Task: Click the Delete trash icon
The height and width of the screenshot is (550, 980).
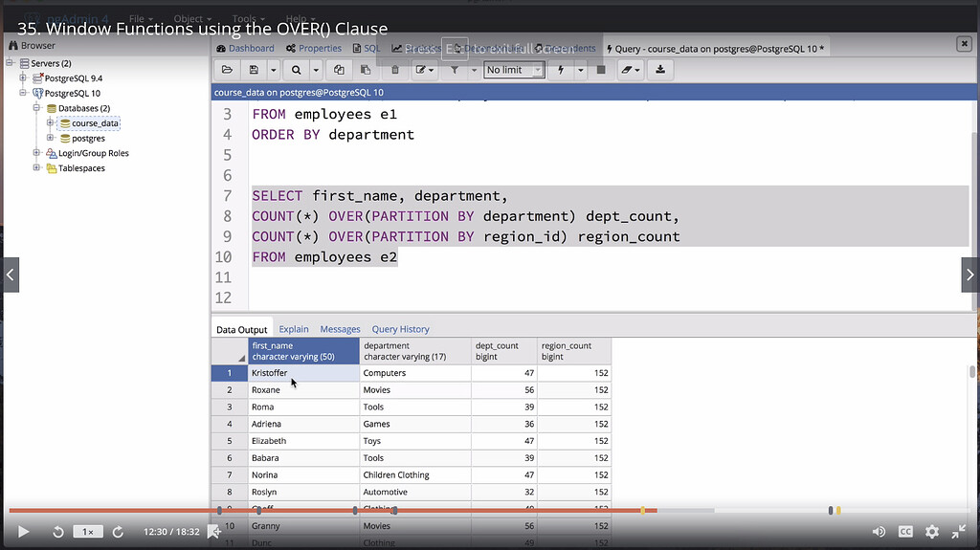Action: (395, 70)
